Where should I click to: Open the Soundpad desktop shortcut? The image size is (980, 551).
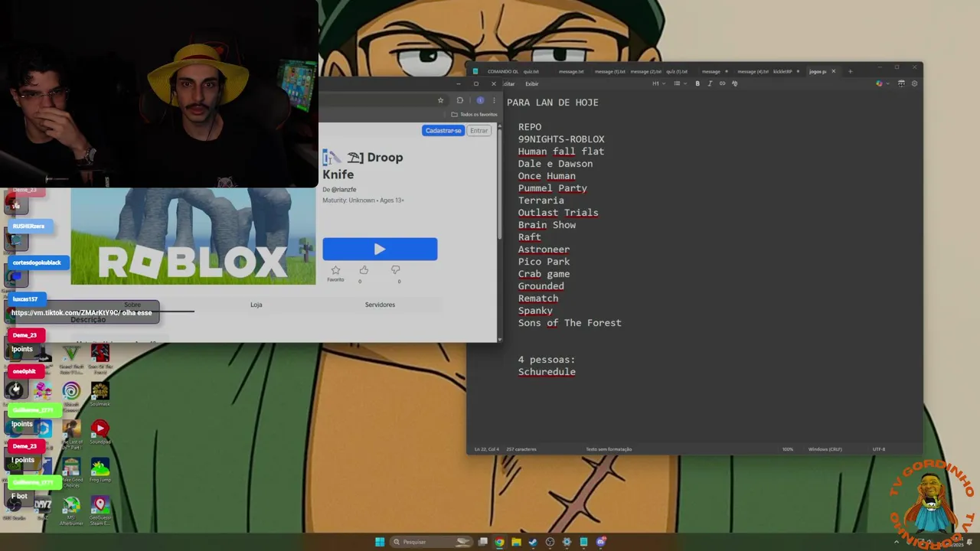(x=100, y=432)
